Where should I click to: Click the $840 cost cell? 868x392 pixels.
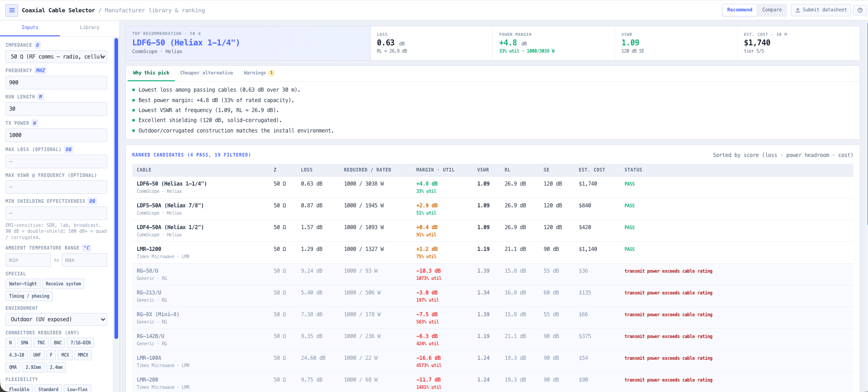click(585, 206)
